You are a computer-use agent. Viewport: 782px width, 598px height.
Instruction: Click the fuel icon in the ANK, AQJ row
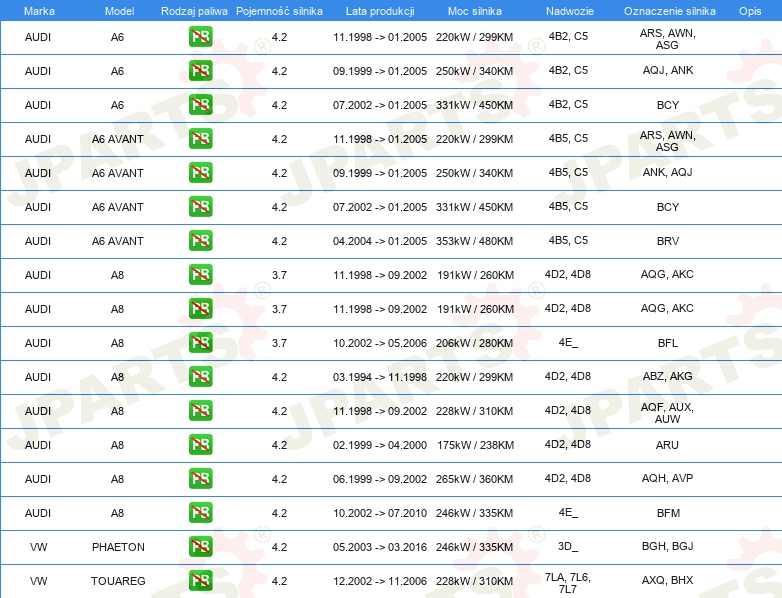(x=200, y=173)
